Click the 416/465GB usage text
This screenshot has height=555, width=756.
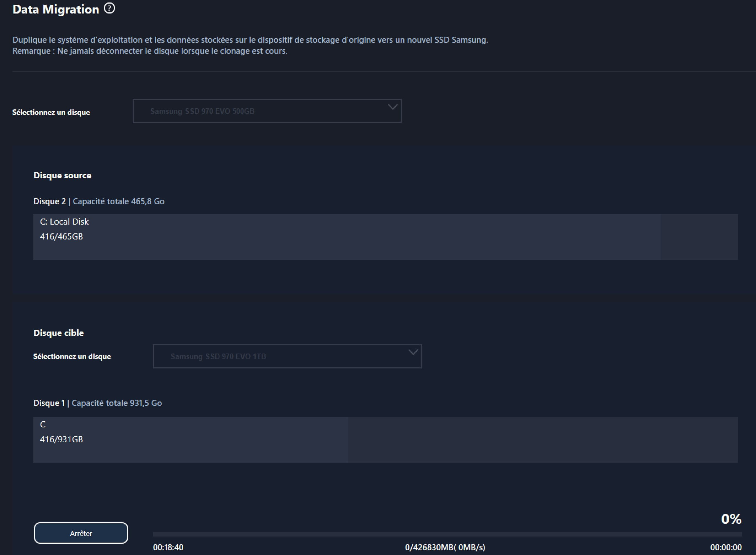(x=61, y=236)
